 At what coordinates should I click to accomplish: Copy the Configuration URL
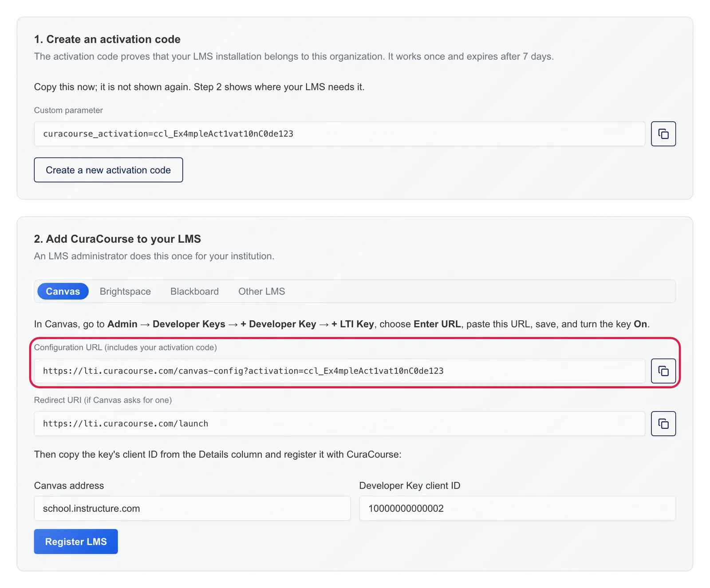[663, 371]
